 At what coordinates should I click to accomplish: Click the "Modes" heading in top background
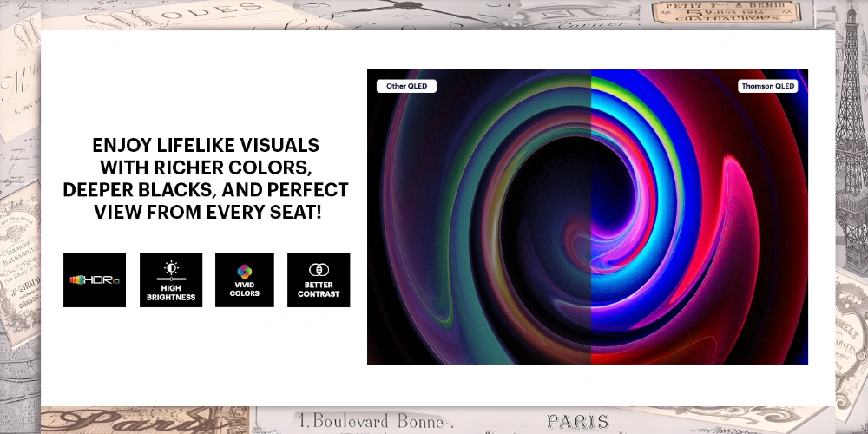pyautogui.click(x=200, y=14)
